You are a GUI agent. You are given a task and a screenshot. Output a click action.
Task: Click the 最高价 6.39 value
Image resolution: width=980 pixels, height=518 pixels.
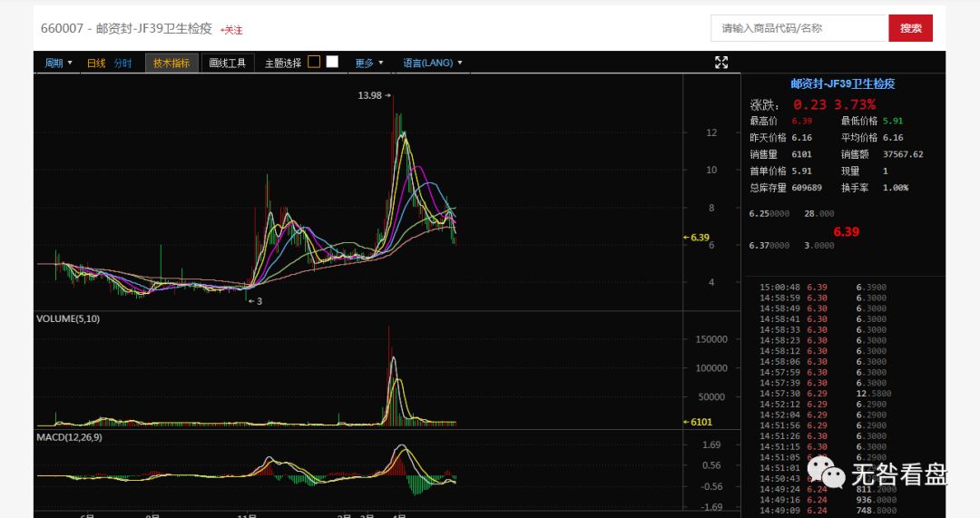pos(802,122)
